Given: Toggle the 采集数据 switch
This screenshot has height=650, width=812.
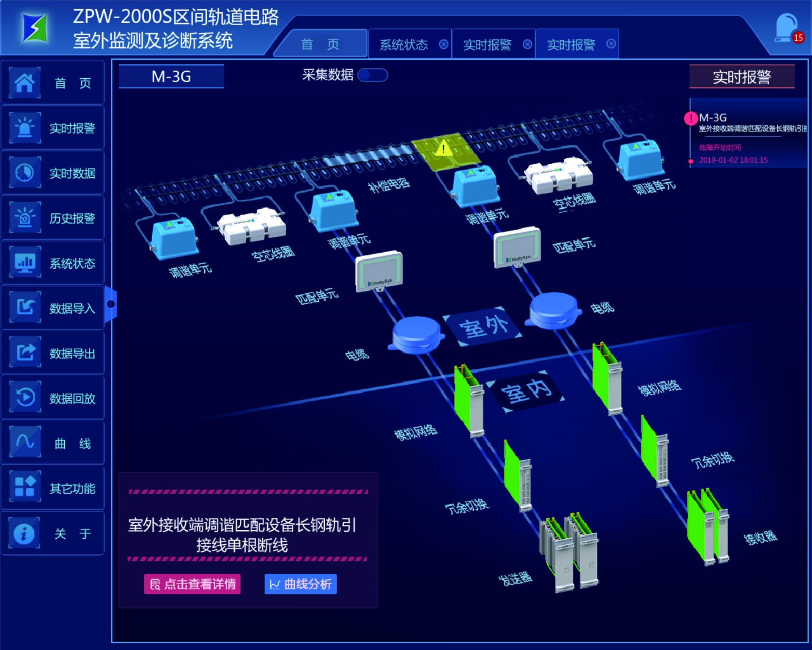Looking at the screenshot, I should point(373,75).
